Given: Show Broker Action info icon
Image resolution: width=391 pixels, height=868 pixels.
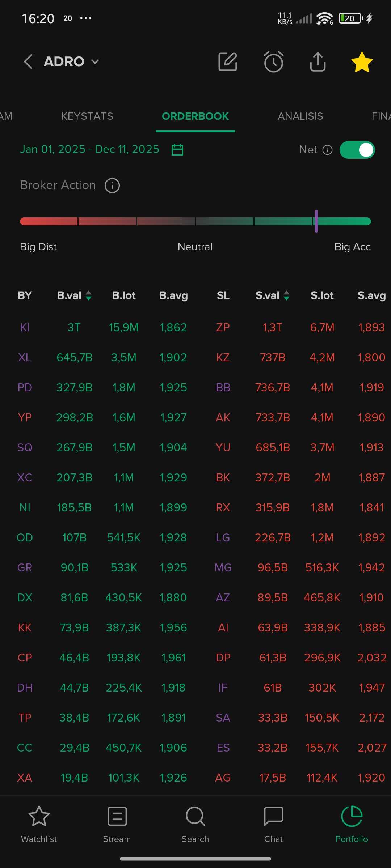Looking at the screenshot, I should [x=112, y=186].
